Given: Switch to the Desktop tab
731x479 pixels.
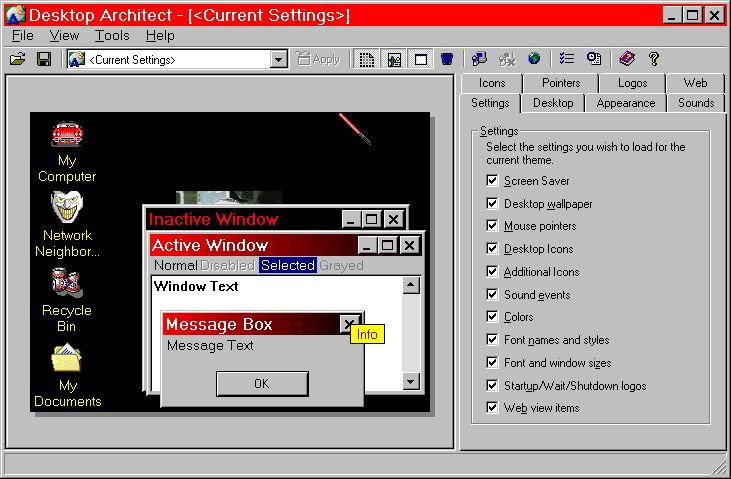Looking at the screenshot, I should click(x=553, y=103).
